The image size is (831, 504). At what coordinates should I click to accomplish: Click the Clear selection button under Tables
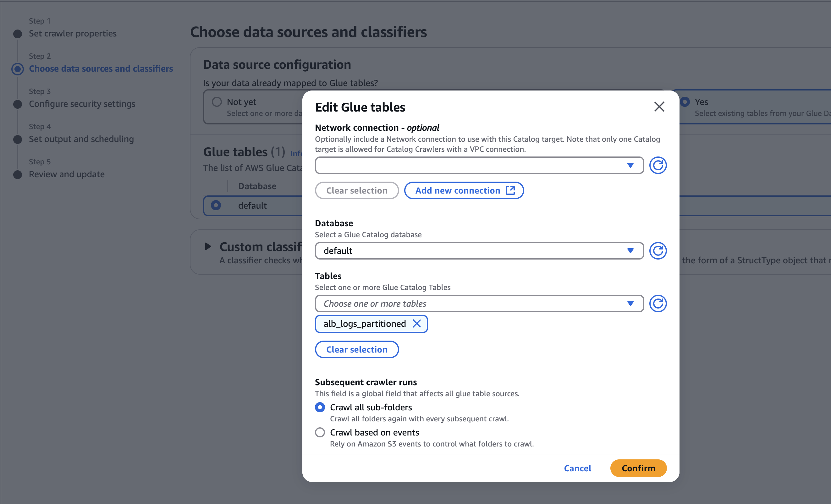pyautogui.click(x=357, y=350)
